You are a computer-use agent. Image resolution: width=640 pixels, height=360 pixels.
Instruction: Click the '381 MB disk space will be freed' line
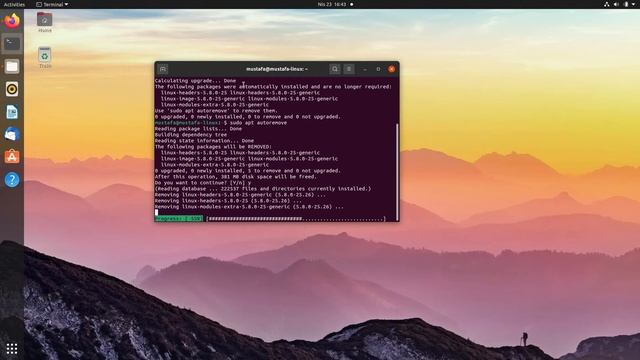tap(236, 177)
